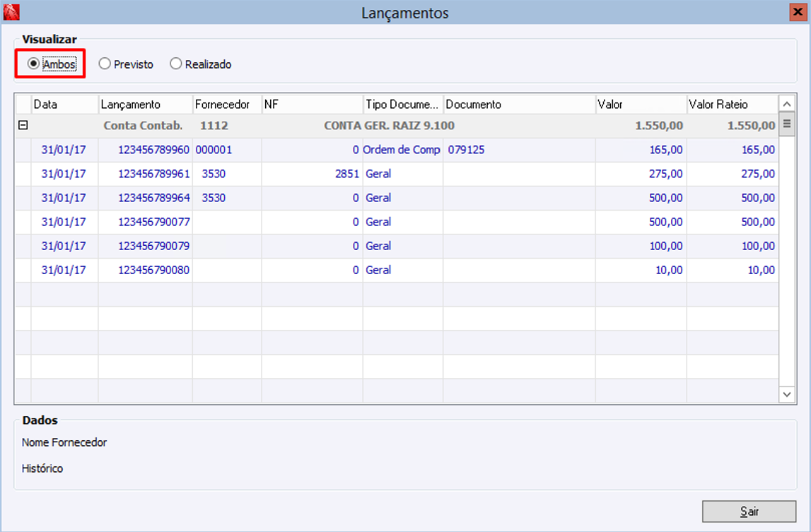The height and width of the screenshot is (532, 811).
Task: Select lançamento 123456790079 cell
Action: pos(146,246)
